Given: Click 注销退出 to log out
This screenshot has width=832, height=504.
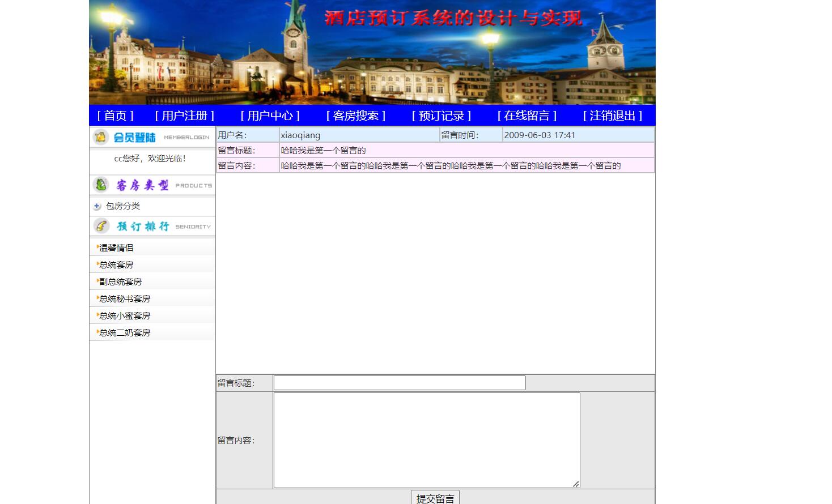Looking at the screenshot, I should (613, 116).
